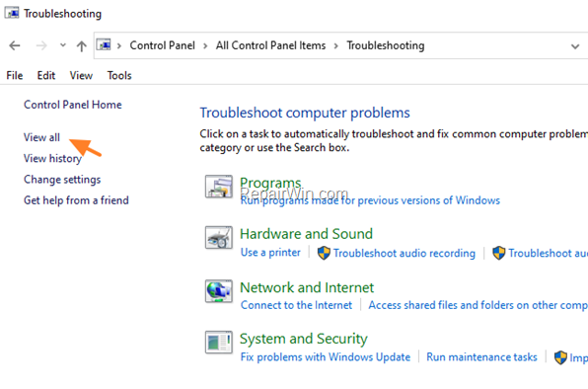
Task: Open the Tools menu
Action: coord(119,75)
